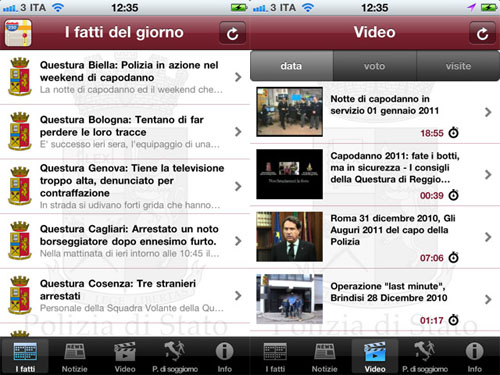The image size is (500, 375).
Task: Tap the police crest beside Questura Cosenza
Action: click(20, 295)
